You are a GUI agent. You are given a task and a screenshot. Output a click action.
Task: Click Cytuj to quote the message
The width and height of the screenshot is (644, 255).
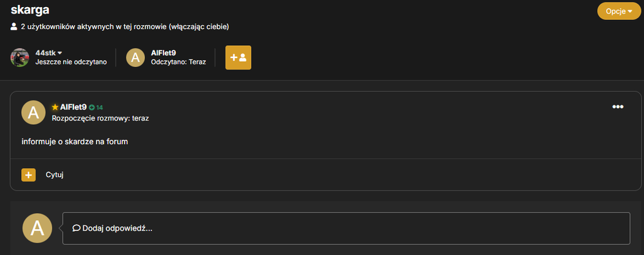tap(55, 175)
